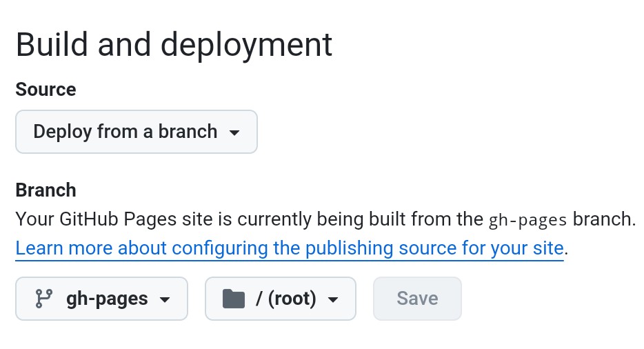Click the '/ (root)' text in the folder button
This screenshot has width=644, height=349.
pos(286,299)
